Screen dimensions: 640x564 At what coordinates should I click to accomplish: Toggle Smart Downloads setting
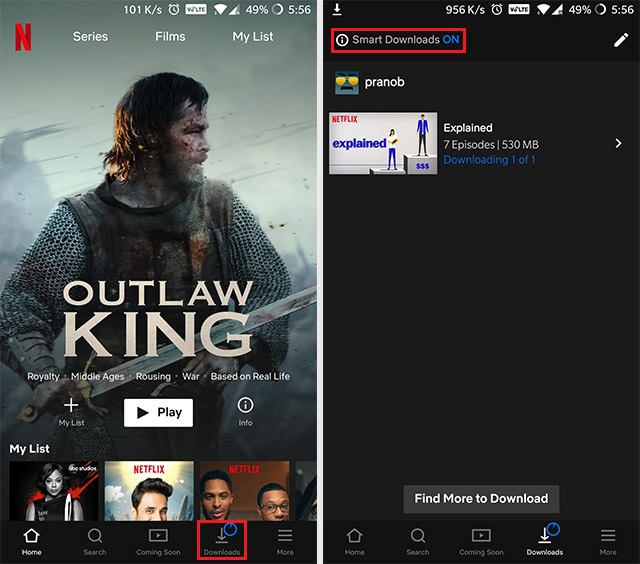pos(398,40)
